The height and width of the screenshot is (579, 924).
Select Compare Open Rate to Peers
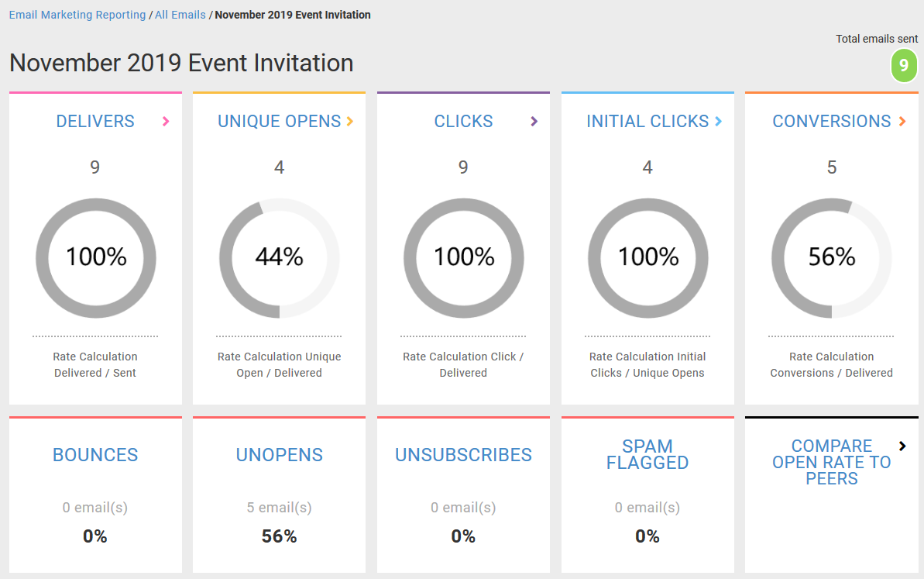click(831, 462)
